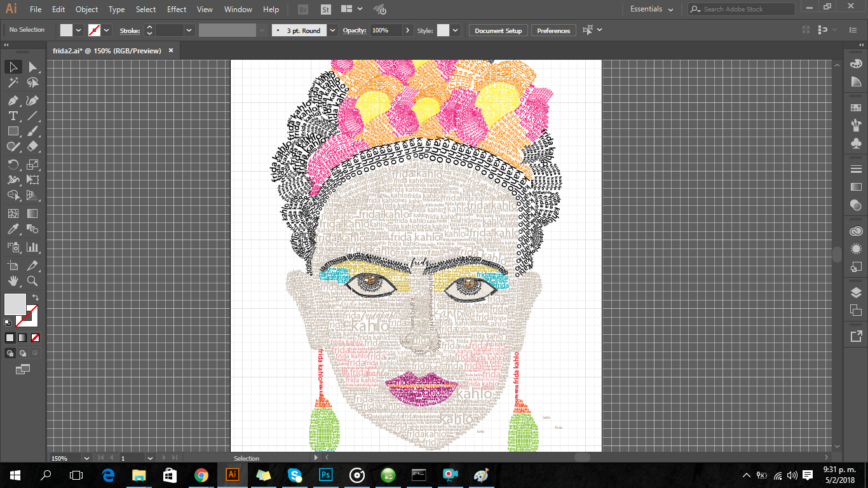Select the Shape Builder tool
The image size is (868, 488).
13,196
